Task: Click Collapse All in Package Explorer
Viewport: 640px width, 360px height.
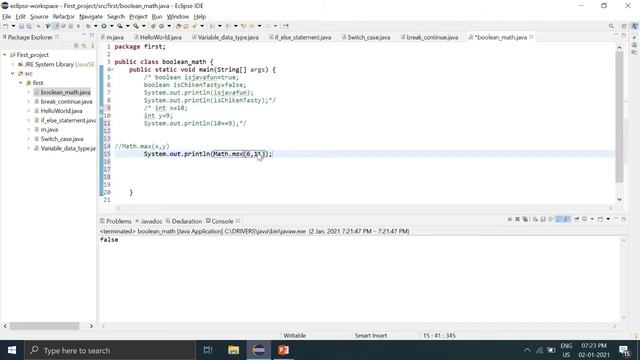Action: coord(76,46)
